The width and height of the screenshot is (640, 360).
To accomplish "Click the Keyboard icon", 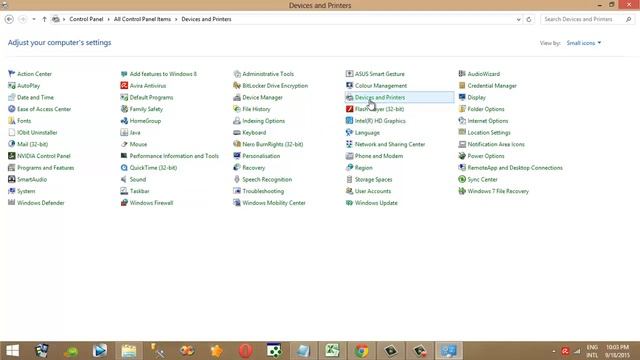I will [237, 133].
